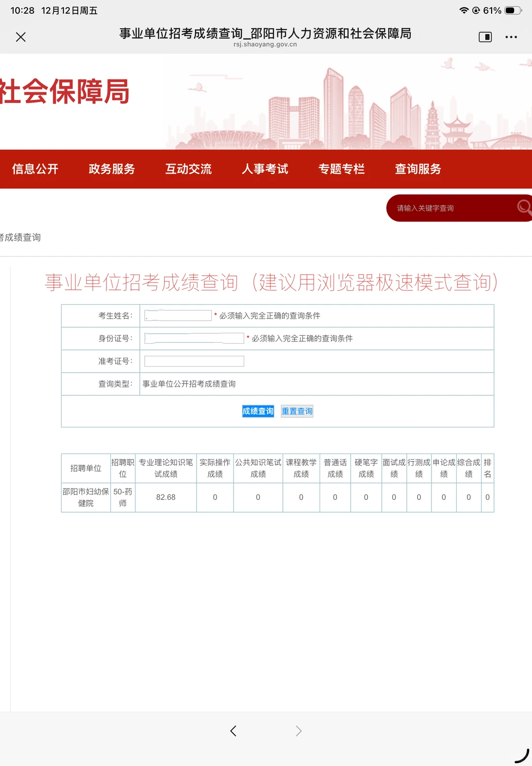
Task: Click the 重置查询 link
Action: [297, 411]
